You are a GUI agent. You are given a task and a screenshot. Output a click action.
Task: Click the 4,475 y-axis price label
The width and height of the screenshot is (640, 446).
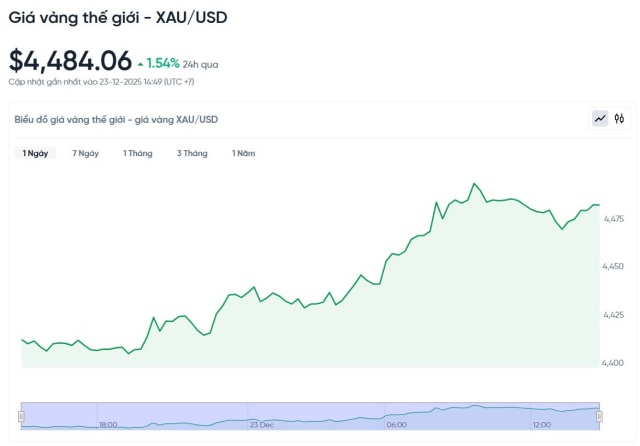(614, 219)
